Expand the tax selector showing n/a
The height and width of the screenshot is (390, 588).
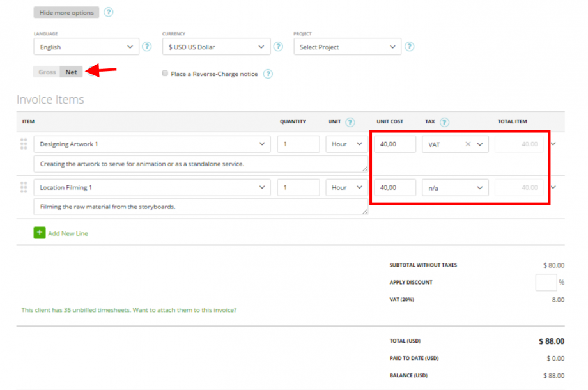click(455, 187)
